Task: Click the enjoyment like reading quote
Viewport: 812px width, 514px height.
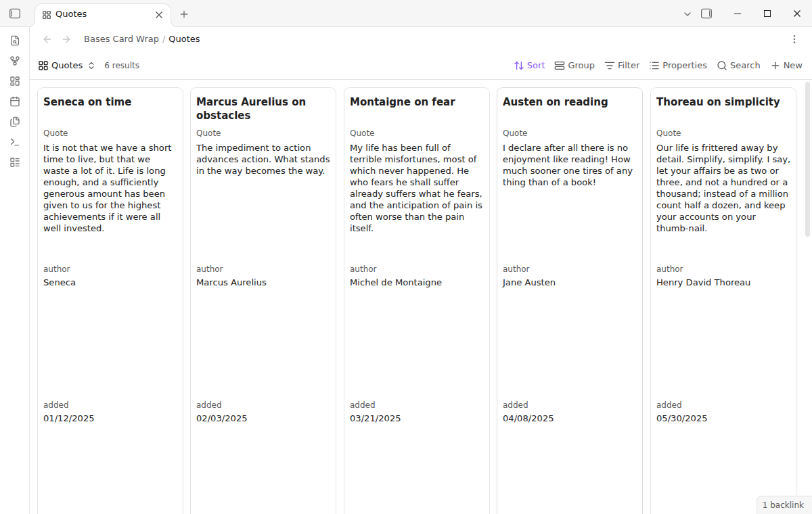Action: (568, 165)
